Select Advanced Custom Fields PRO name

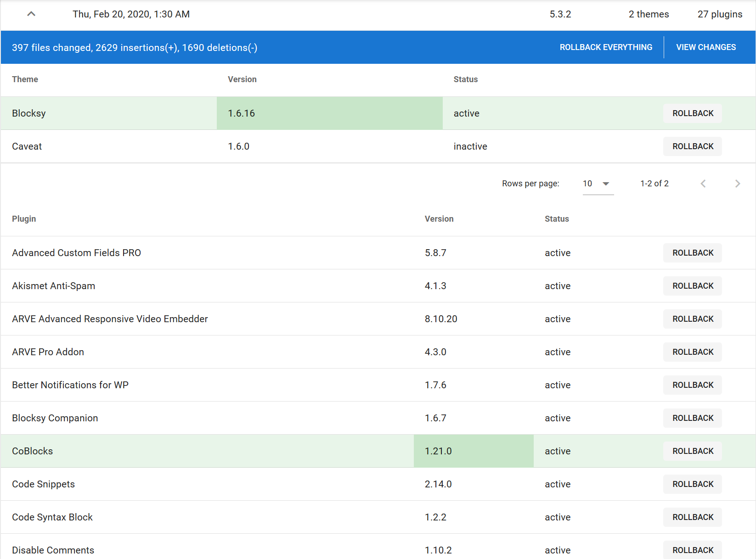click(76, 253)
